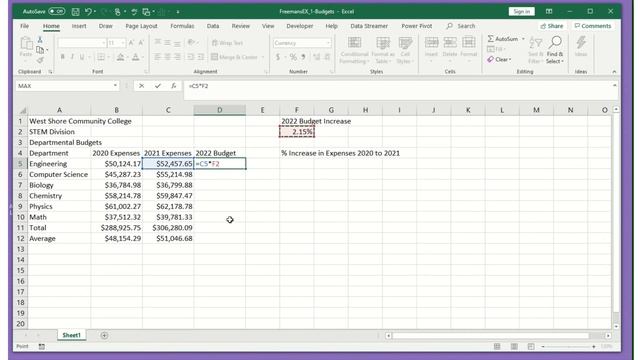Switch to the Developer tab

coord(300,26)
